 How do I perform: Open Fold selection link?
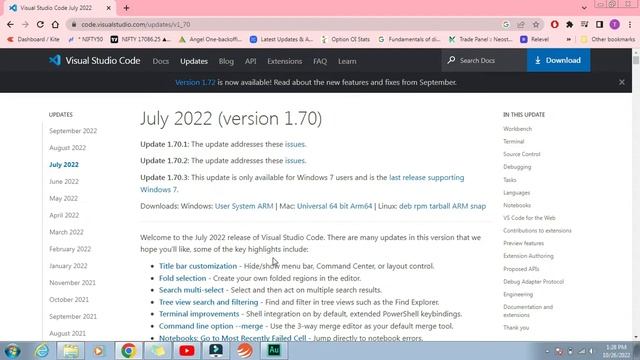tap(182, 278)
